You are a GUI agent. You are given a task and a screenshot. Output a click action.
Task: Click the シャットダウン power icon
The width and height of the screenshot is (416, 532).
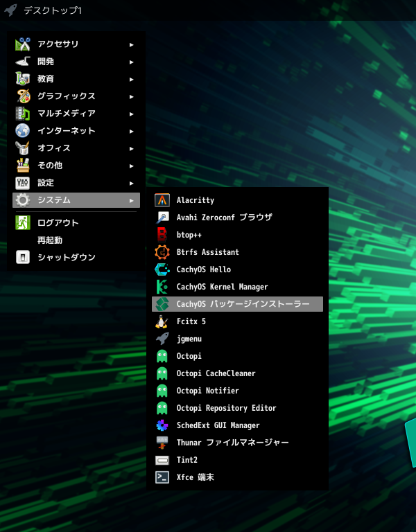(23, 257)
